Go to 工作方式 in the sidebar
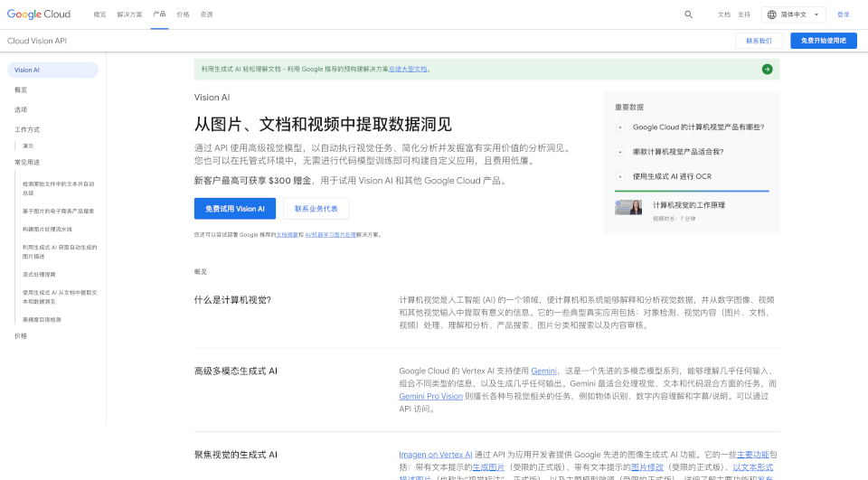The height and width of the screenshot is (480, 868). pyautogui.click(x=27, y=129)
